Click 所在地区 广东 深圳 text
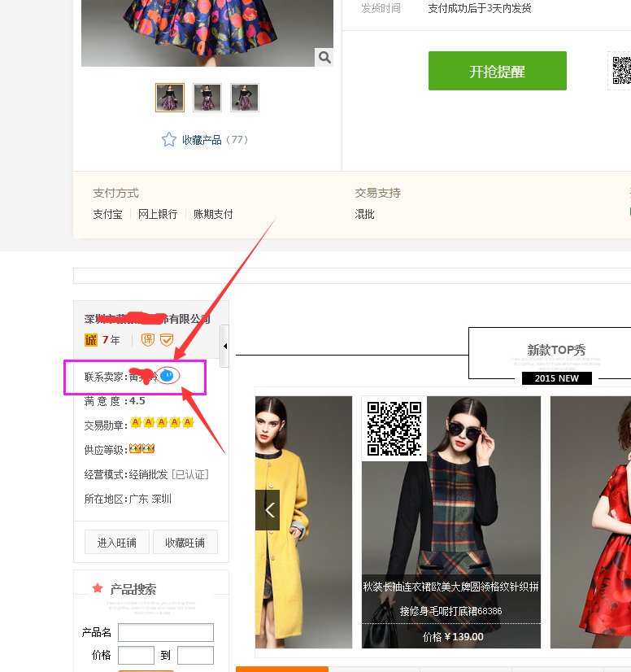Image resolution: width=631 pixels, height=672 pixels. (x=128, y=499)
